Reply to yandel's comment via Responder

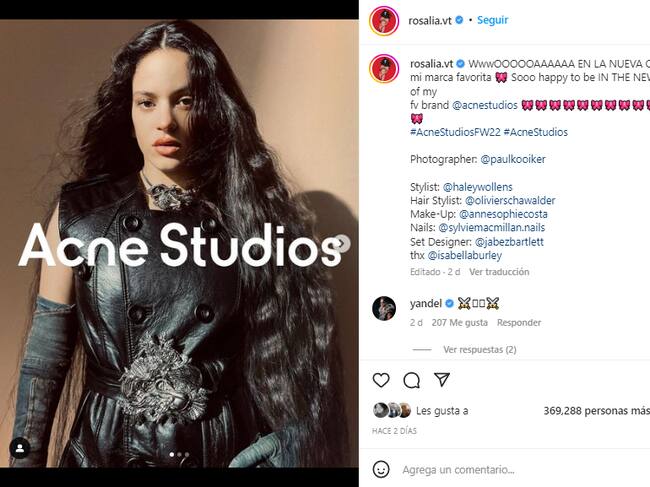click(518, 323)
